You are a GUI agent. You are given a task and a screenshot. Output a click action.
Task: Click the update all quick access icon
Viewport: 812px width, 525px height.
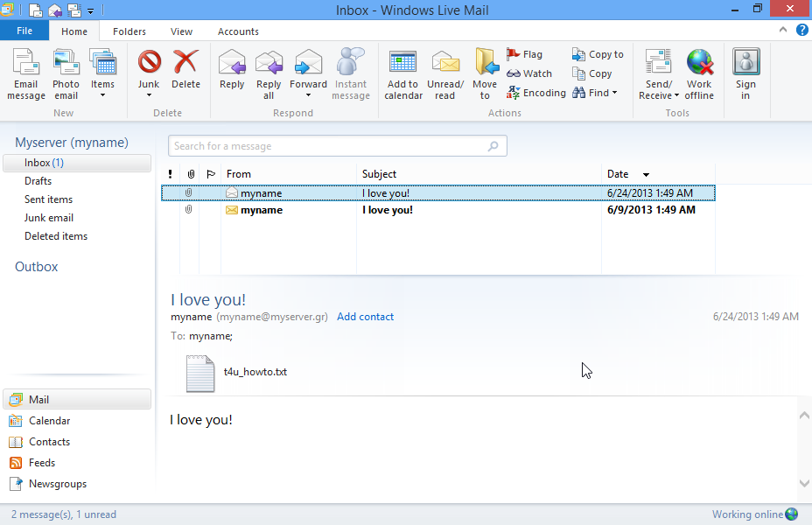pos(74,10)
